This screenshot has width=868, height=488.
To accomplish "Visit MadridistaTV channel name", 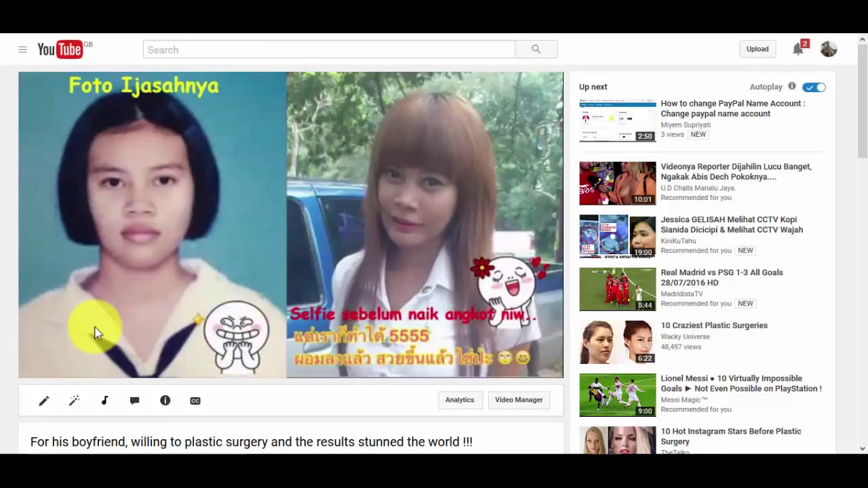I will pyautogui.click(x=682, y=293).
